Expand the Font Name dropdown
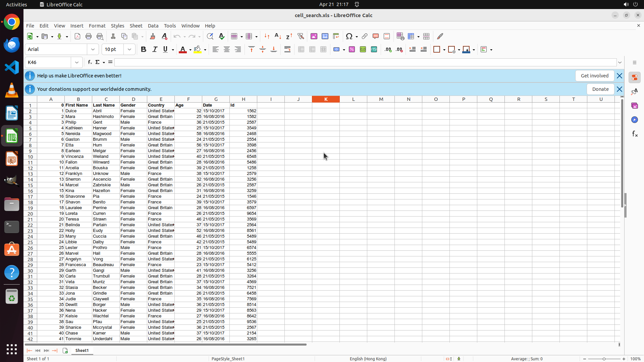644x362 pixels. 93,50
